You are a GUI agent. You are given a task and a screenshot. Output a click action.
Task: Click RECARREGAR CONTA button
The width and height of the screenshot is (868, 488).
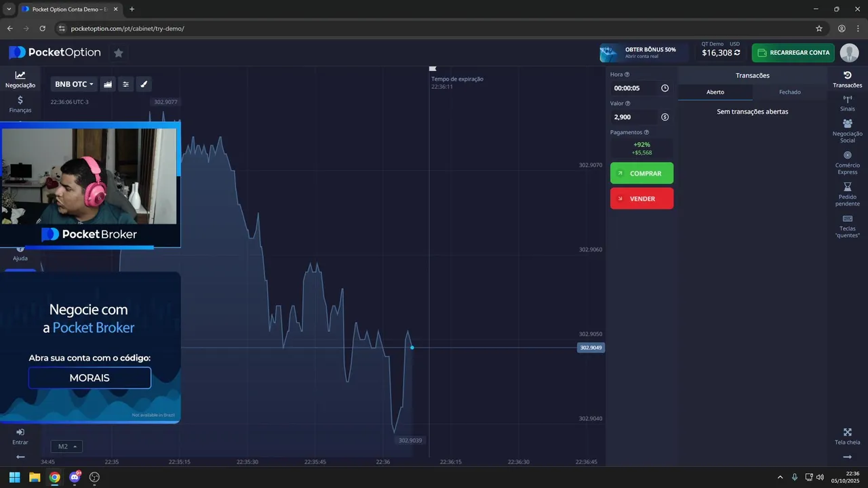point(793,53)
